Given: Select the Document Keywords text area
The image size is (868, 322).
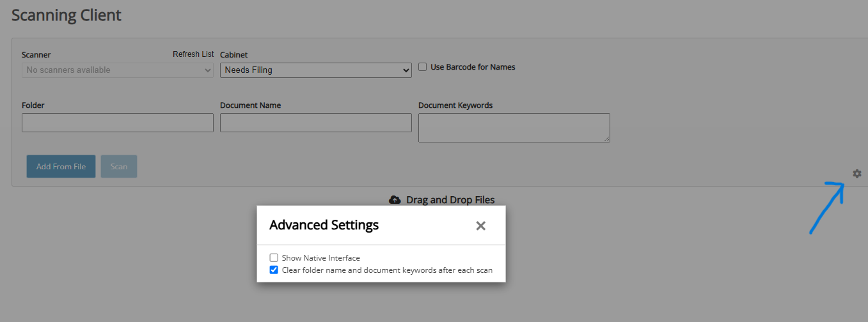Looking at the screenshot, I should (x=514, y=128).
